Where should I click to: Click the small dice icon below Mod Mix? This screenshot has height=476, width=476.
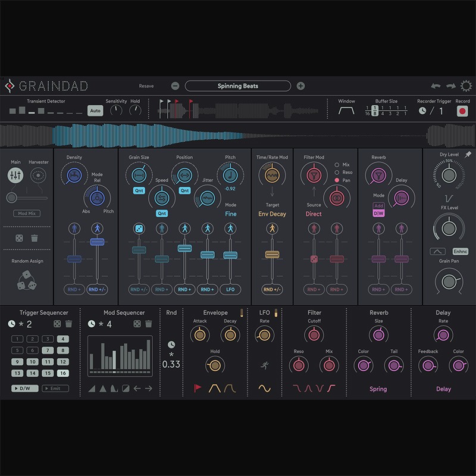[x=19, y=238]
